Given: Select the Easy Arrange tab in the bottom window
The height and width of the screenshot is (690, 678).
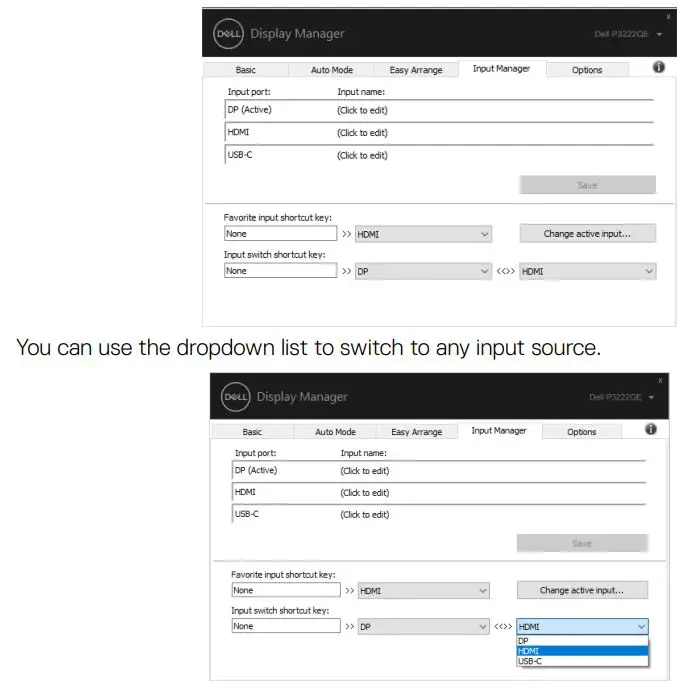Looking at the screenshot, I should coord(416,432).
